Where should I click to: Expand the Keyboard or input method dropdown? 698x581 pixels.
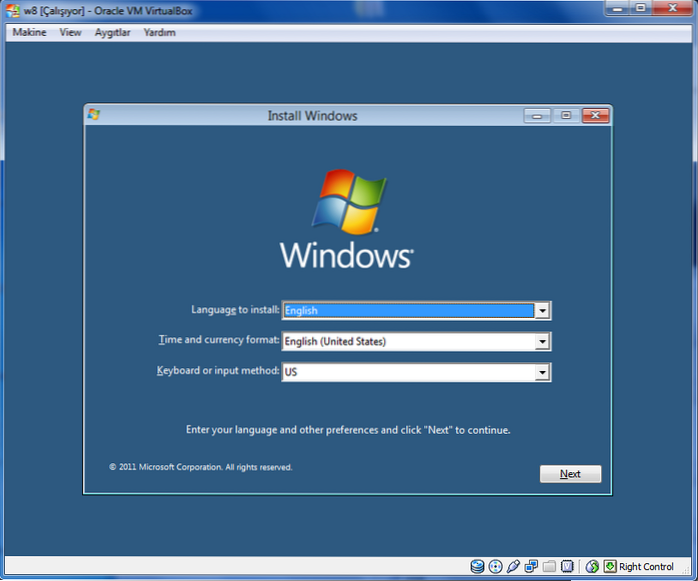pos(542,373)
